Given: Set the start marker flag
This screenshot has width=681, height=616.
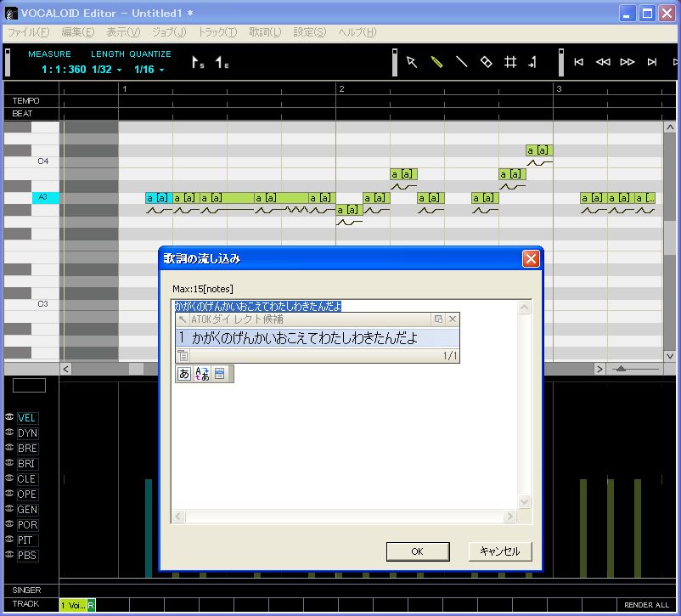Looking at the screenshot, I should point(198,63).
